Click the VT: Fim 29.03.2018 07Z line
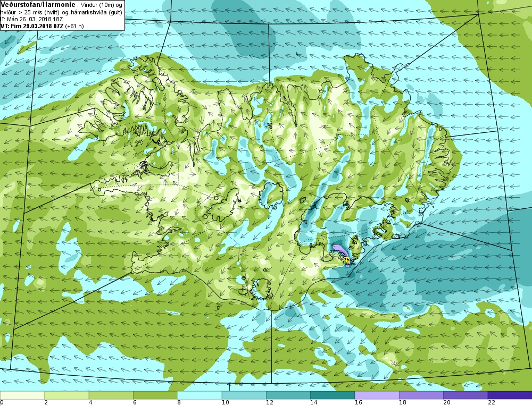Viewport: 532px width, 406px height. [x=32, y=26]
